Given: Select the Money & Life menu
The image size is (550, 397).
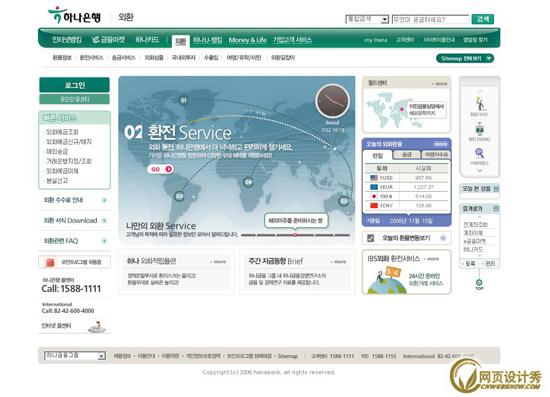Looking at the screenshot, I should [x=247, y=40].
